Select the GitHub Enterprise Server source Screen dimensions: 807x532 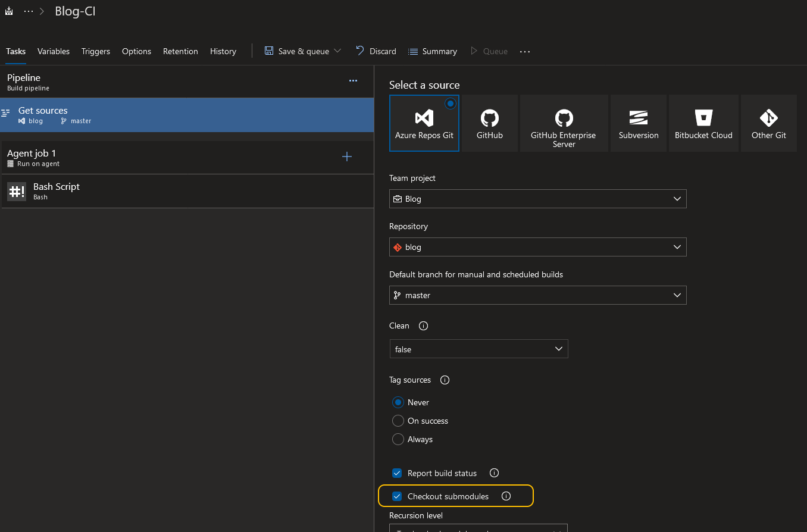pos(564,123)
